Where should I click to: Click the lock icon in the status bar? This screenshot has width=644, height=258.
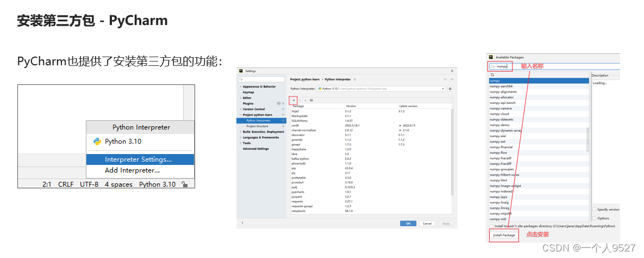pos(185,185)
